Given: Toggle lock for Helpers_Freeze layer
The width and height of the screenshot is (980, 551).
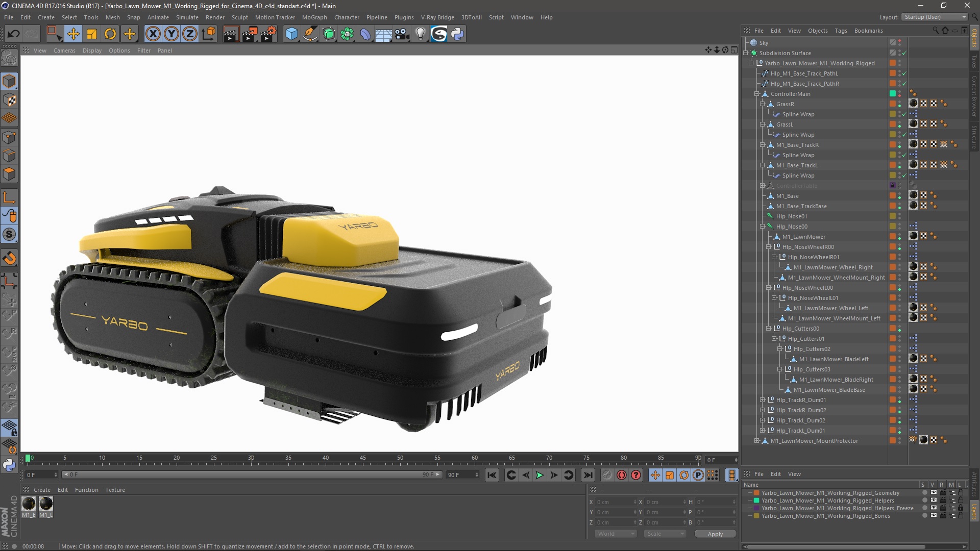Looking at the screenshot, I should click(x=961, y=508).
